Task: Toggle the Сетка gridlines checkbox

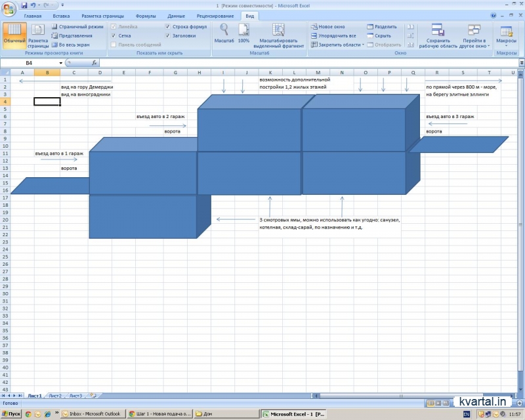Action: [114, 36]
